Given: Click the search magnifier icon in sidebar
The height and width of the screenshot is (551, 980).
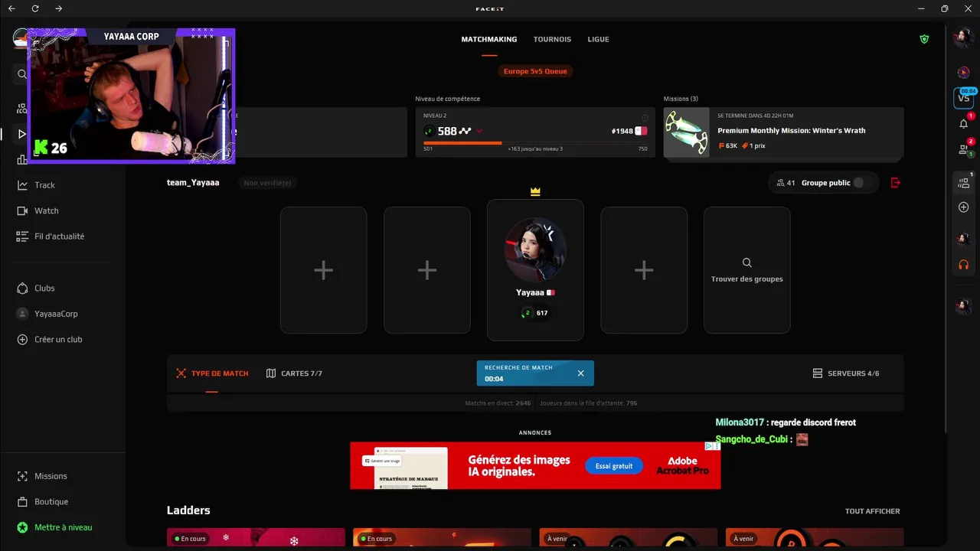Looking at the screenshot, I should pos(21,74).
